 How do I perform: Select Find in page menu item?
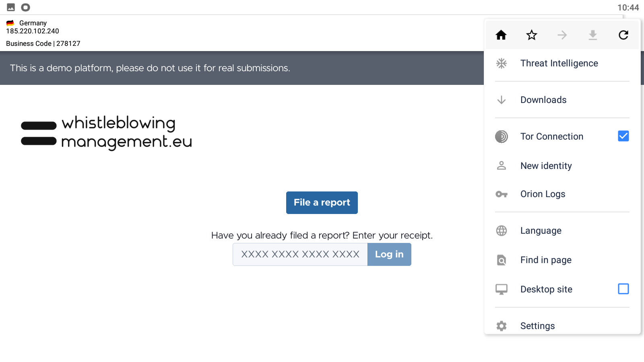tap(562, 260)
